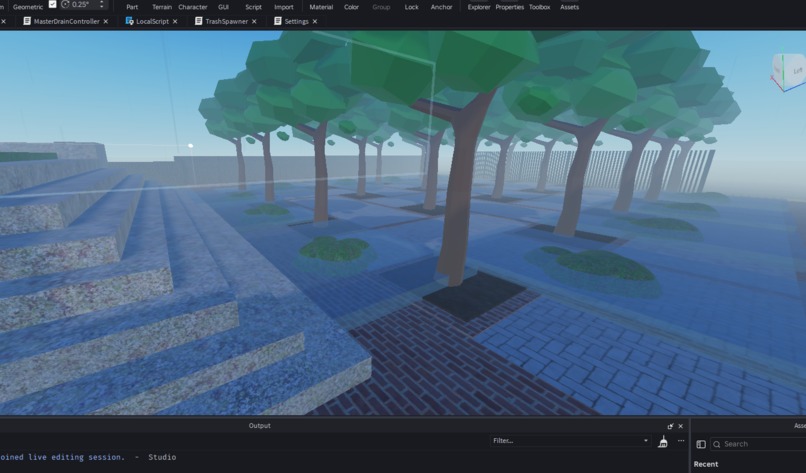Screen dimensions: 806x473
Task: Click the view orientation cube gizmo
Action: pyautogui.click(x=787, y=71)
